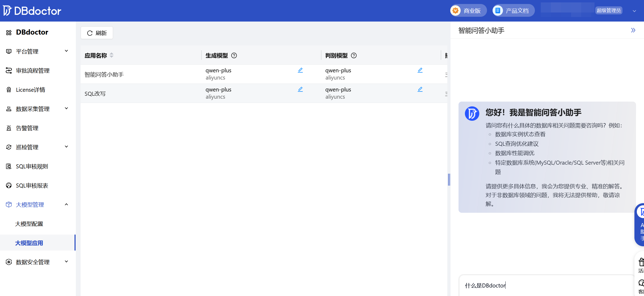Image resolution: width=644 pixels, height=296 pixels.
Task: Edit discriminator model for SQL改写 row
Action: (x=420, y=89)
